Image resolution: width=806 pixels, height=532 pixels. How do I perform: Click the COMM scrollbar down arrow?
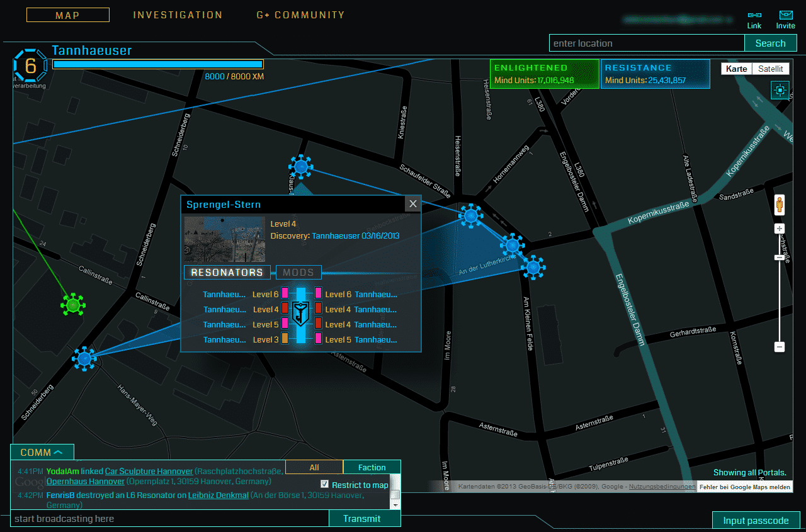(395, 505)
